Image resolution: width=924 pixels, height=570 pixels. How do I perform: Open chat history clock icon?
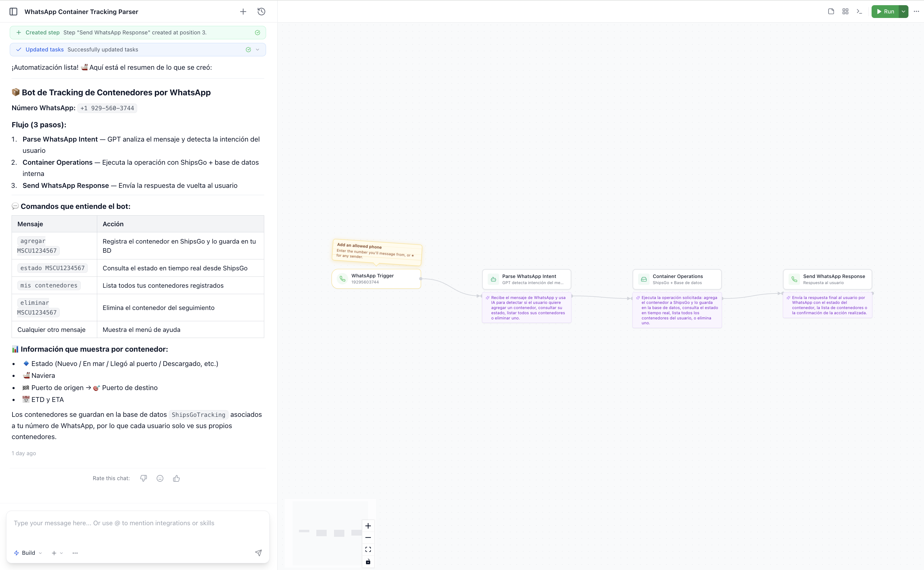coord(261,12)
